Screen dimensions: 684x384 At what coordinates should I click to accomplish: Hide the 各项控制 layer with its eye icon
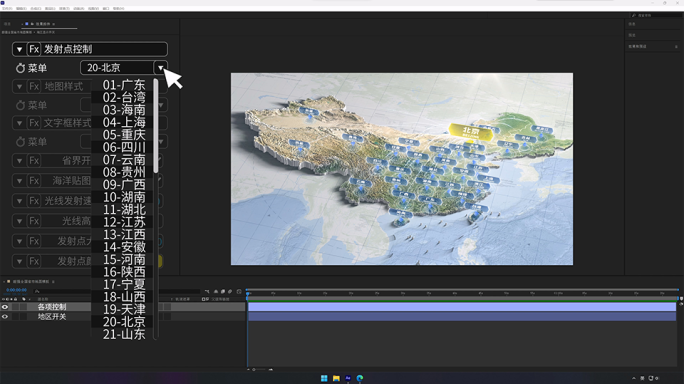(5, 307)
